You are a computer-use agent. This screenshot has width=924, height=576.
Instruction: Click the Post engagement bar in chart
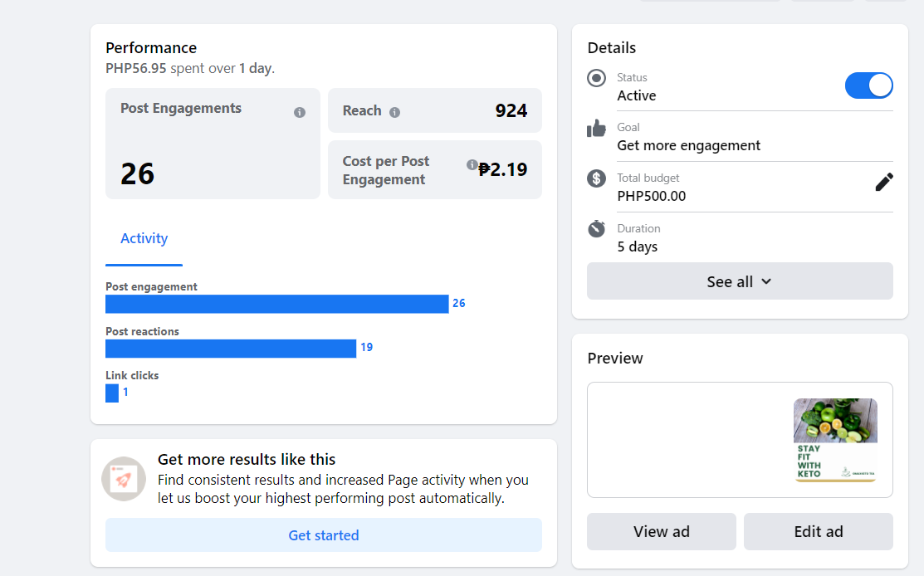coord(276,304)
